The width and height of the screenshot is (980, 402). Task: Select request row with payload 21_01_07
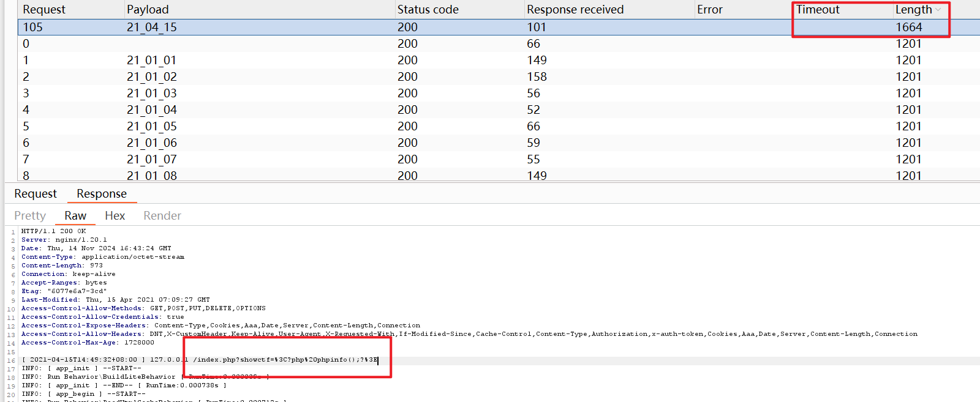point(152,160)
